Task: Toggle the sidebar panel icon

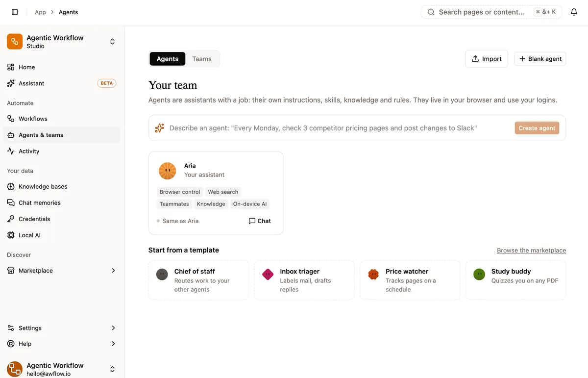Action: [x=15, y=12]
